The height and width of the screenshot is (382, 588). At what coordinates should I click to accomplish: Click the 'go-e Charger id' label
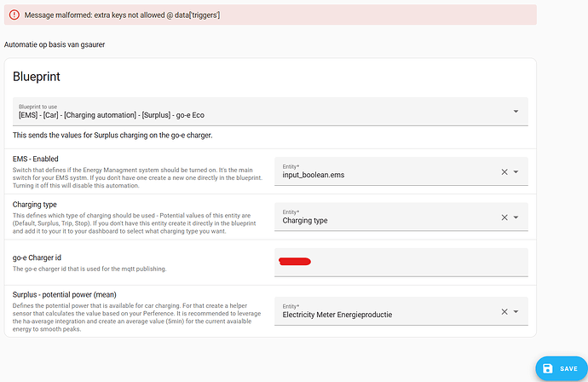pos(37,258)
